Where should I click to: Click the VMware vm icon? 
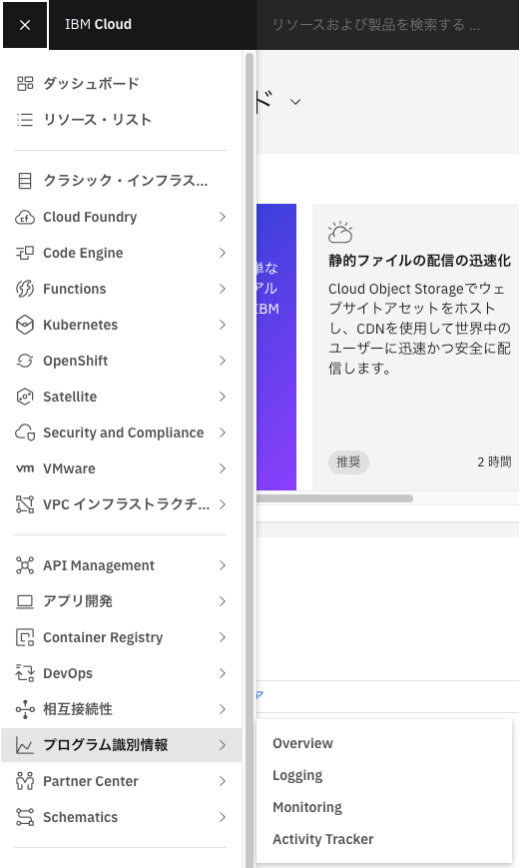(25, 468)
